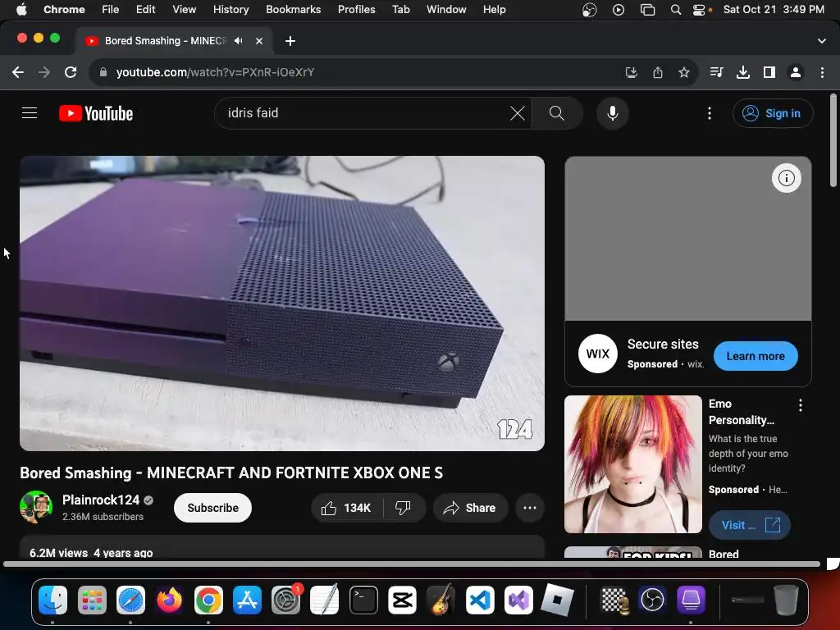Expand tab search chevron
840x630 pixels.
(822, 41)
